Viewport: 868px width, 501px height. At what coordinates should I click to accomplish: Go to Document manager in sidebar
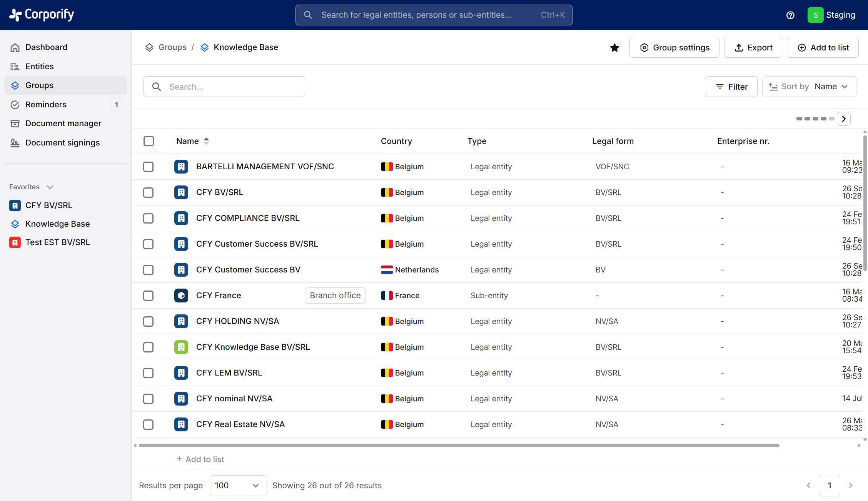coord(63,124)
